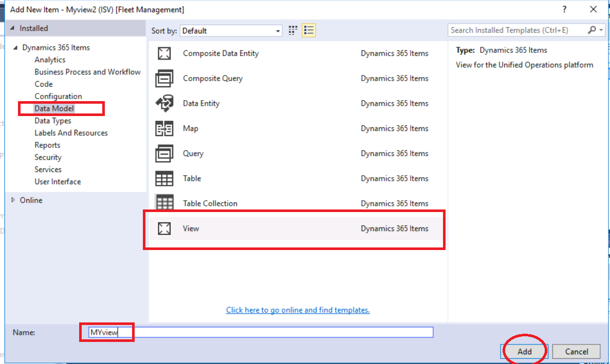Expand the Online section

(13, 200)
